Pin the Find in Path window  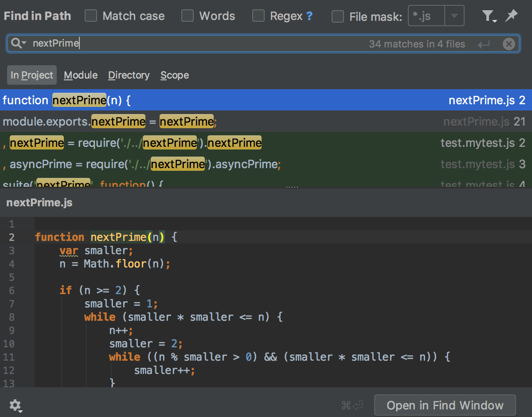click(511, 16)
